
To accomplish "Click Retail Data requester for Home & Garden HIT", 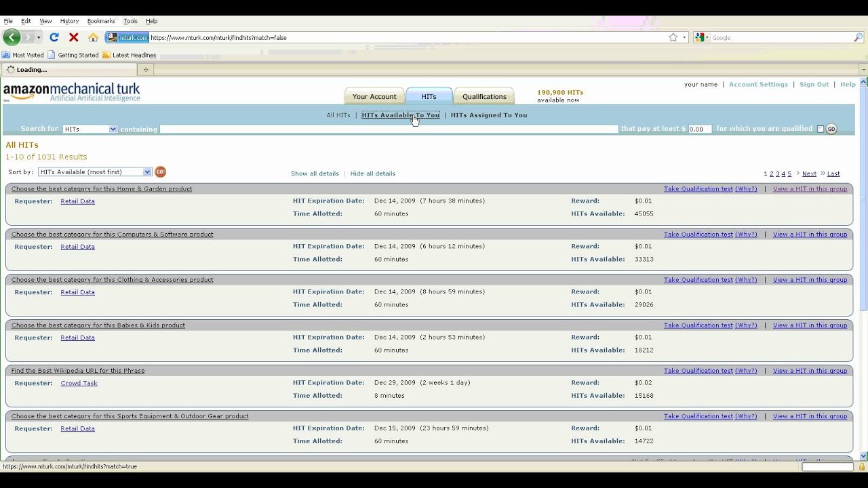I will (x=77, y=201).
